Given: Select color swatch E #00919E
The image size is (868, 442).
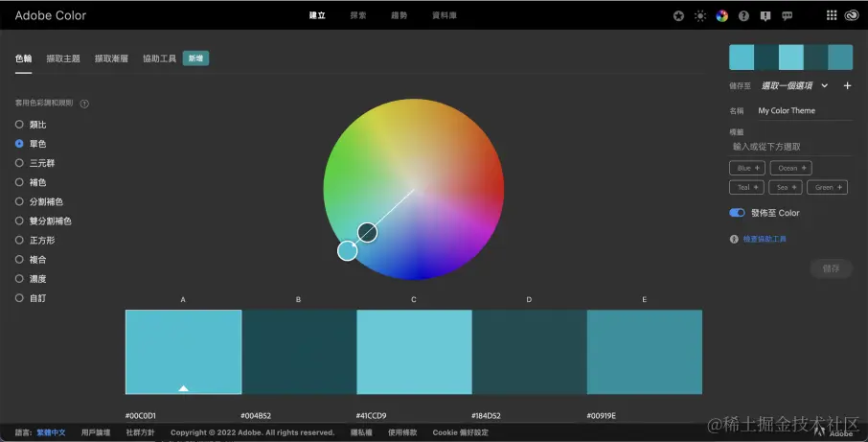Looking at the screenshot, I should 645,352.
